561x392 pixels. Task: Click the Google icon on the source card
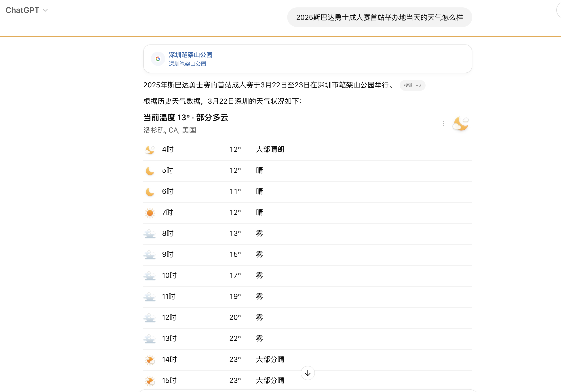pos(158,59)
